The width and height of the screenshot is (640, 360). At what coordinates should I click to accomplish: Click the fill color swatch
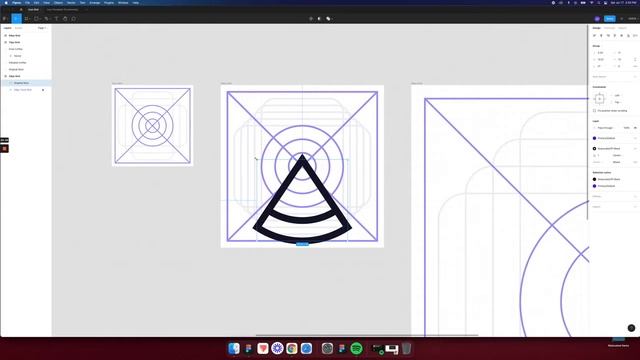point(594,138)
